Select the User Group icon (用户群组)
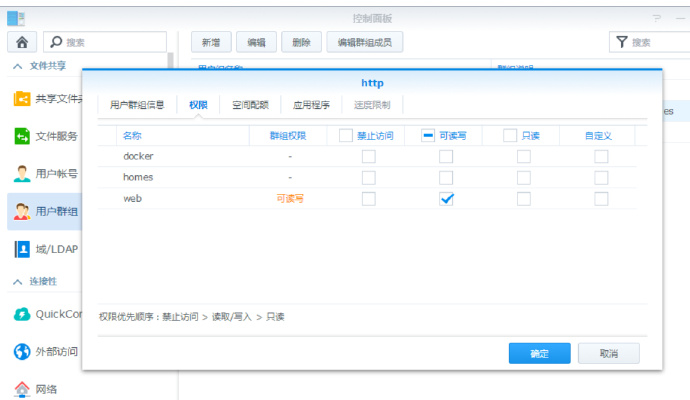This screenshot has width=690, height=400. [x=22, y=212]
